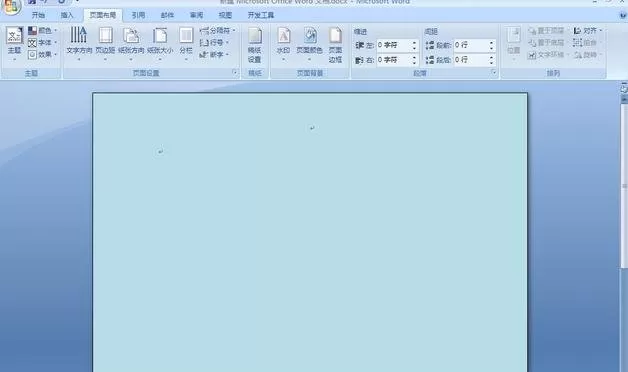Open 稿纸设置 manuscript paper settings
The image size is (628, 372).
coord(255,45)
